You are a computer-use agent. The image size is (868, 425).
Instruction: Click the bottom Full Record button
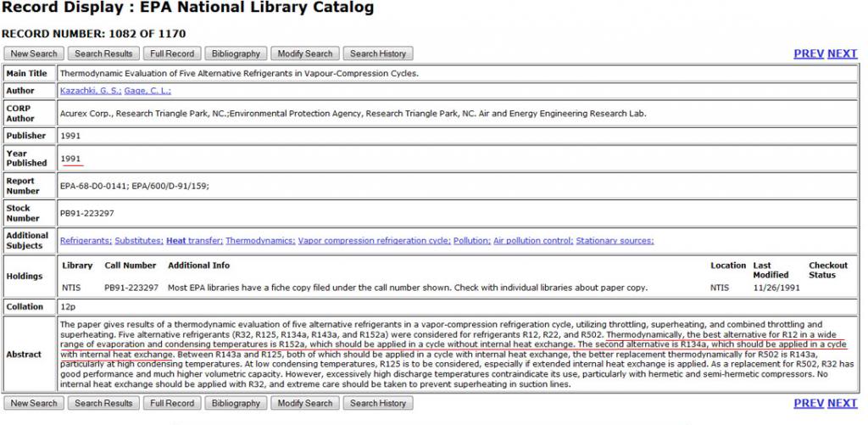pos(172,404)
